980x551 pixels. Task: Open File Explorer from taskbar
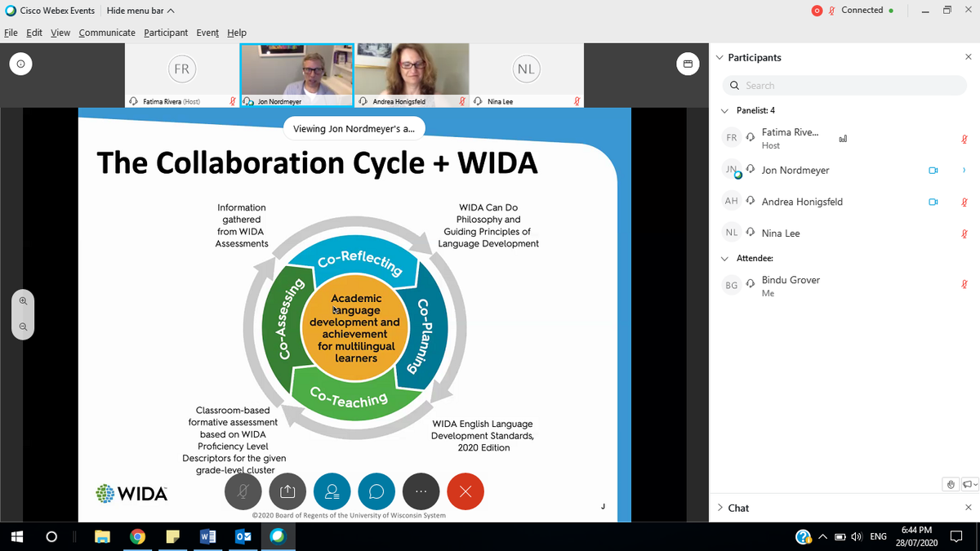coord(102,536)
